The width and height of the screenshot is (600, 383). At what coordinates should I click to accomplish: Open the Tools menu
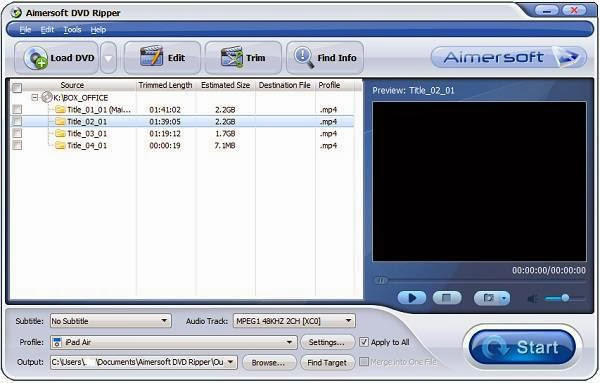72,29
